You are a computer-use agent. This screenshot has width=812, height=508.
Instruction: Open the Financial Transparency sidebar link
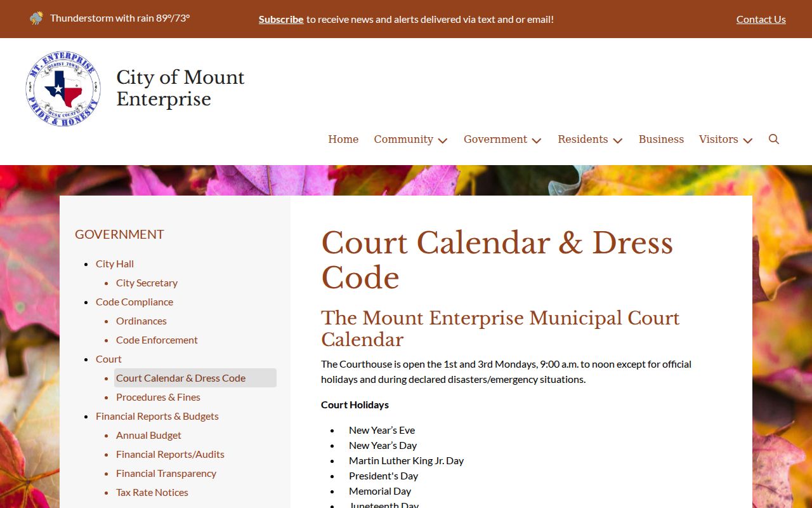pyautogui.click(x=166, y=473)
